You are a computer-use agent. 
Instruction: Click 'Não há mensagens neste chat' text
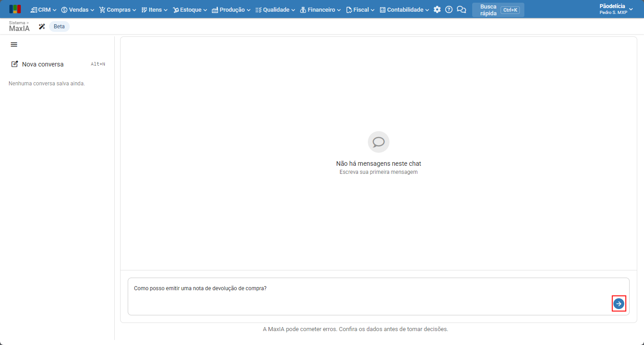click(x=379, y=164)
